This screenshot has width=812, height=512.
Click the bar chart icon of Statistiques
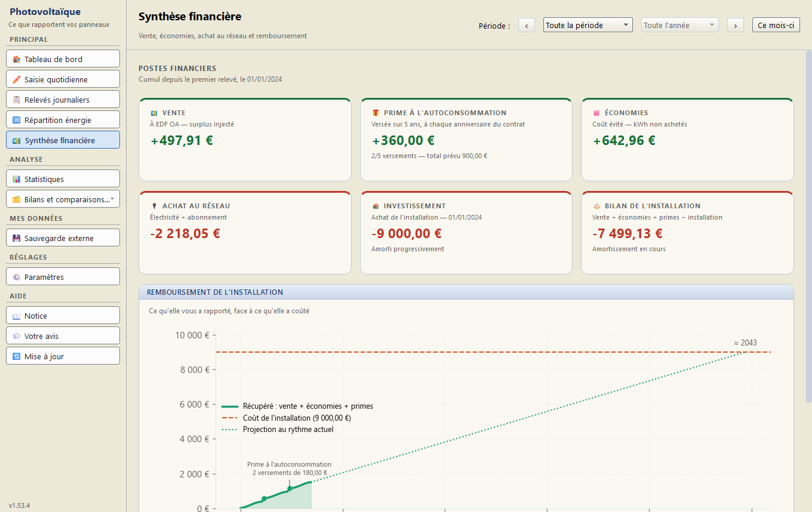(17, 179)
